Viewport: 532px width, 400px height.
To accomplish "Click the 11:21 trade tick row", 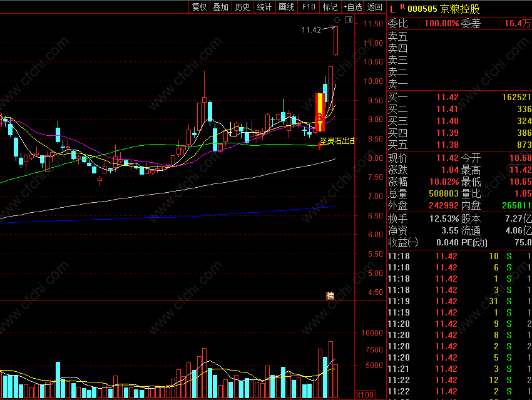I will 459,369.
